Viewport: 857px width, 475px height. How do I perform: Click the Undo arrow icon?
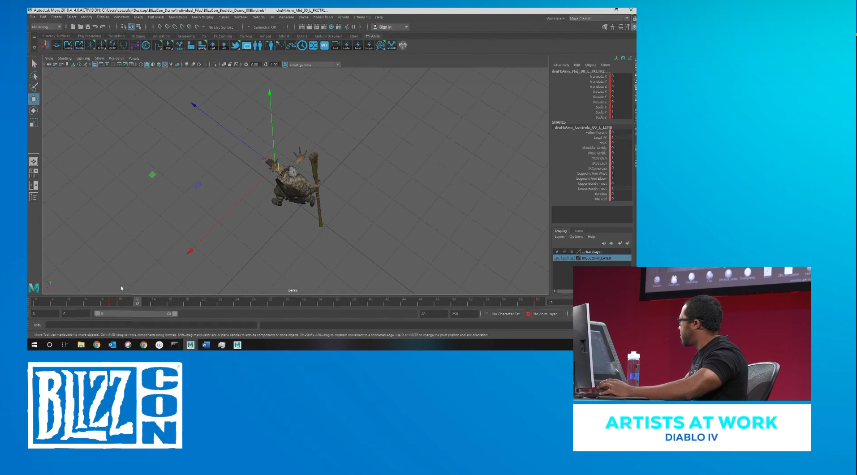point(95,27)
